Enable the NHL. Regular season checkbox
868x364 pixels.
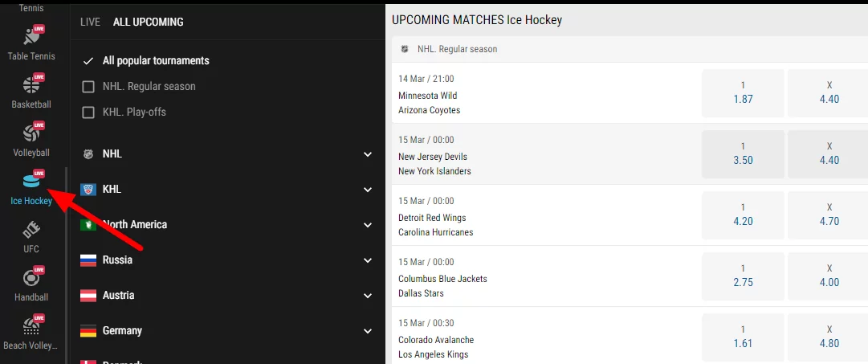pyautogui.click(x=88, y=87)
